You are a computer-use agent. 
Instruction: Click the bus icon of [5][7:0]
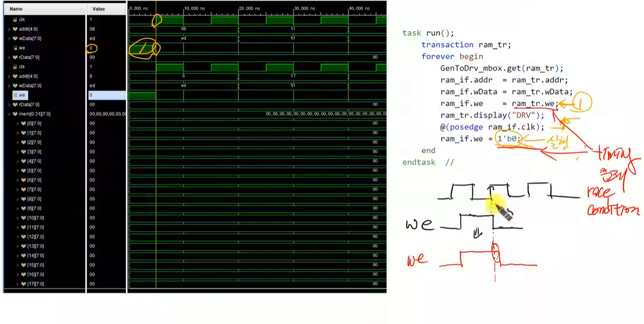(23, 170)
